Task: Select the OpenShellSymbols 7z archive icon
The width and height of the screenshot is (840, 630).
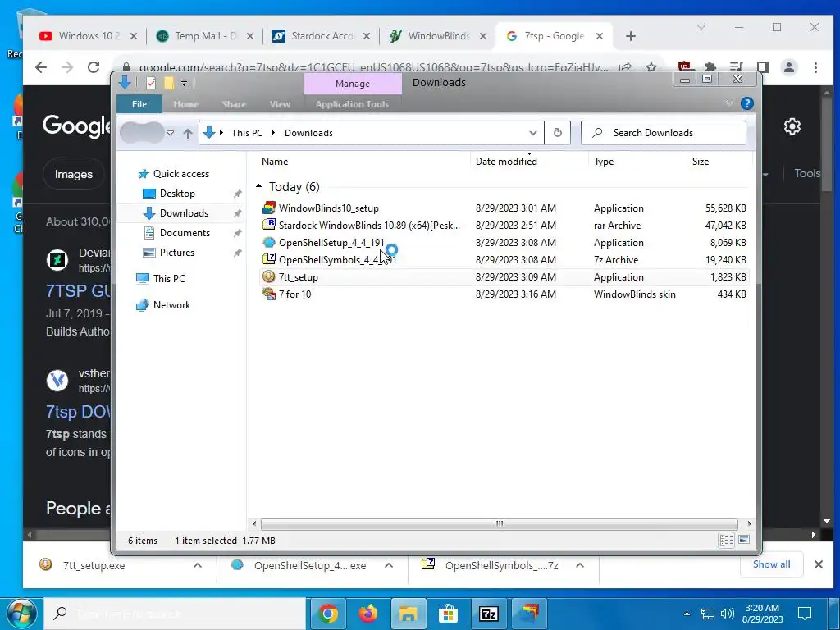Action: 269,259
